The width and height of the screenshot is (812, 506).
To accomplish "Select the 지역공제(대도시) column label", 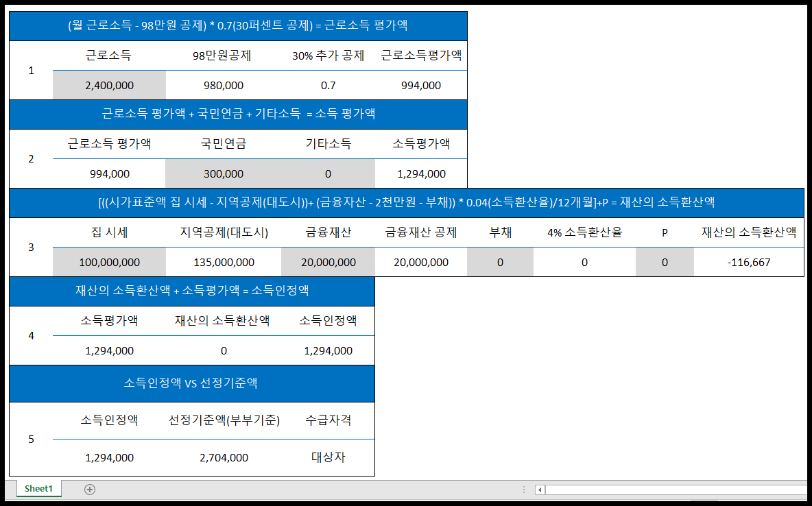I will click(x=224, y=232).
